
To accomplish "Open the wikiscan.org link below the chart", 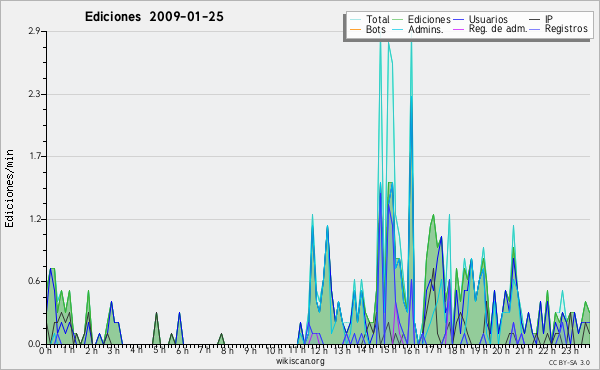I will [x=300, y=361].
